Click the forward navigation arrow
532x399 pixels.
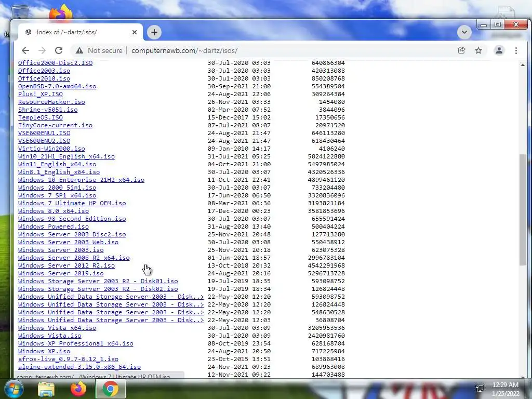[42, 50]
